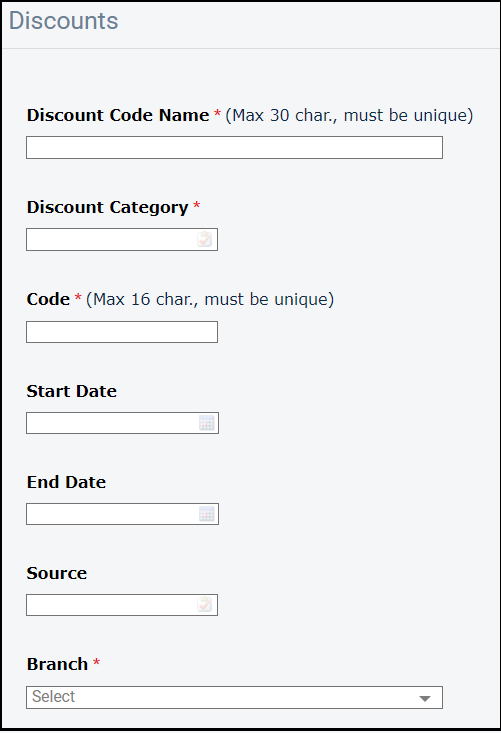Focus the Code text field

[122, 332]
